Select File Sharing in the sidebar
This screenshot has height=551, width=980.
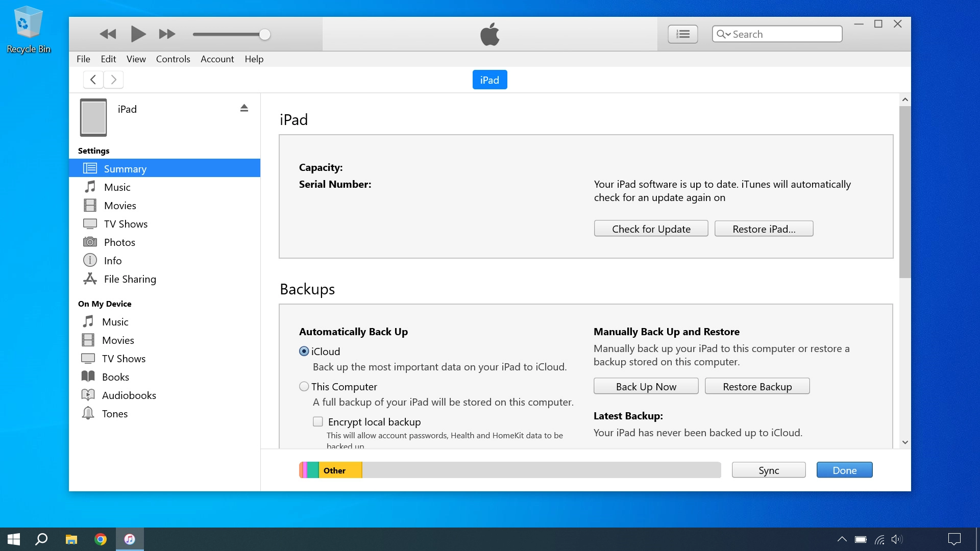130,279
